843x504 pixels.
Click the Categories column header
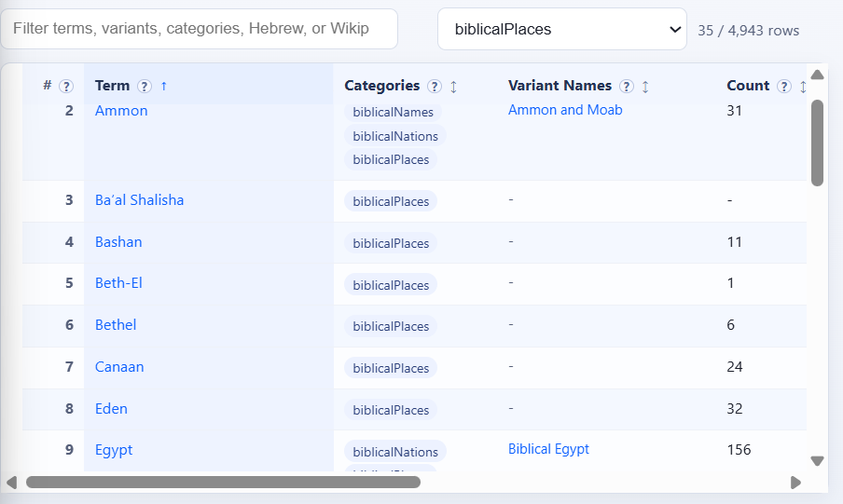[x=381, y=86]
